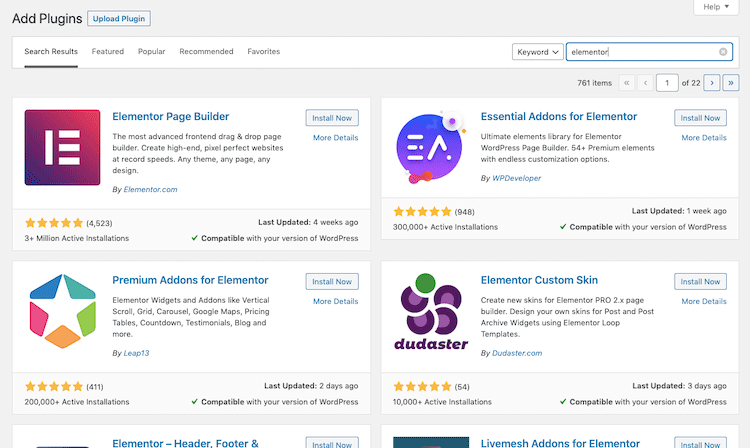This screenshot has width=750, height=448.
Task: Visit author link Dudaster.com
Action: click(517, 353)
